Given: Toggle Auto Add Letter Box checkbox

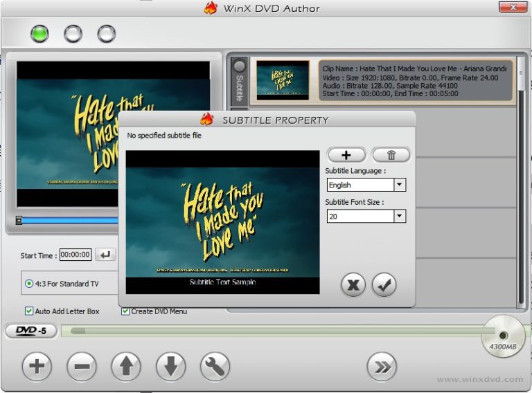Looking at the screenshot, I should tap(29, 311).
